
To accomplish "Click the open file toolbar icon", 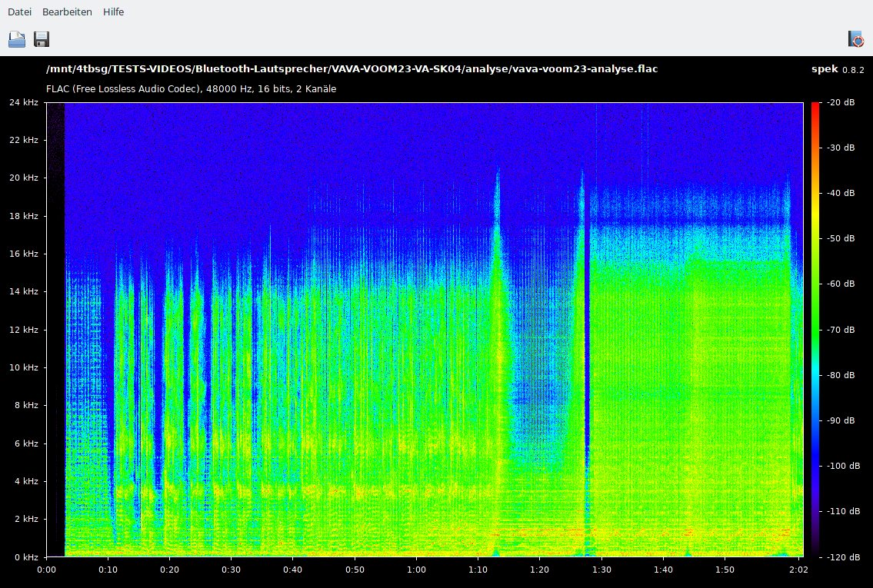I will [17, 39].
